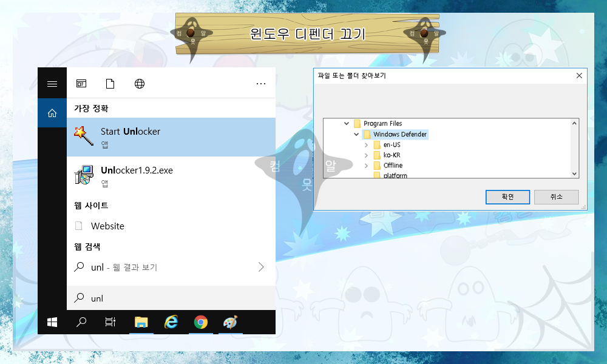Click the '웹 검색' section header

(87, 246)
